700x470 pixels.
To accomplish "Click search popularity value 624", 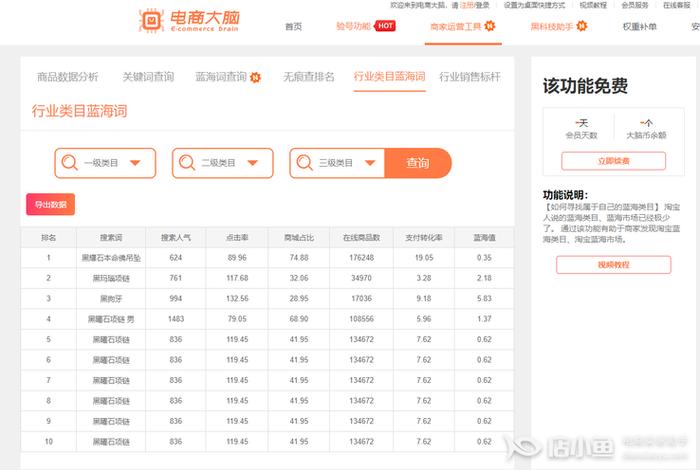I will (x=176, y=258).
